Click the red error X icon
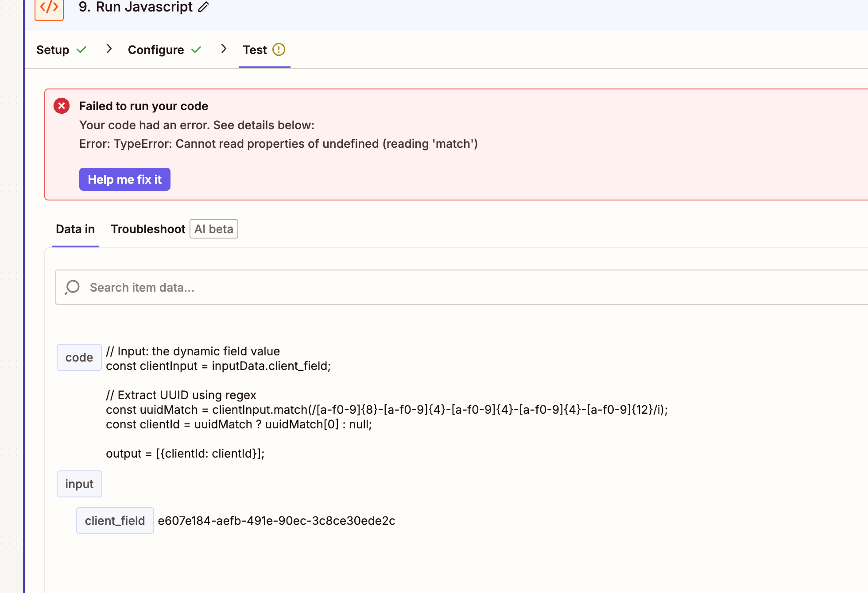868x593 pixels. (62, 106)
